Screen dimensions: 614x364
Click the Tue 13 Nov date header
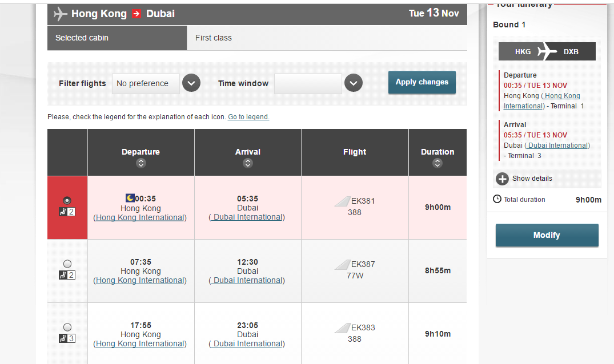tap(434, 13)
